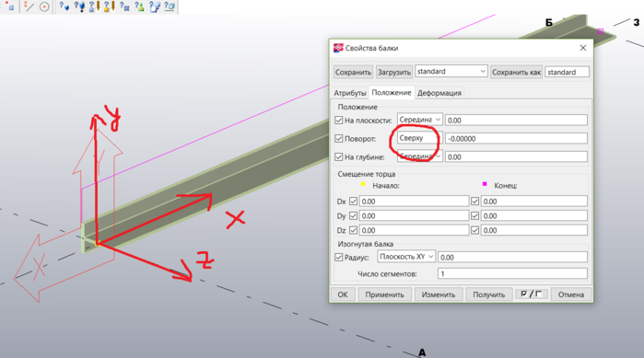
Task: Click the Изменить button
Action: 439,294
